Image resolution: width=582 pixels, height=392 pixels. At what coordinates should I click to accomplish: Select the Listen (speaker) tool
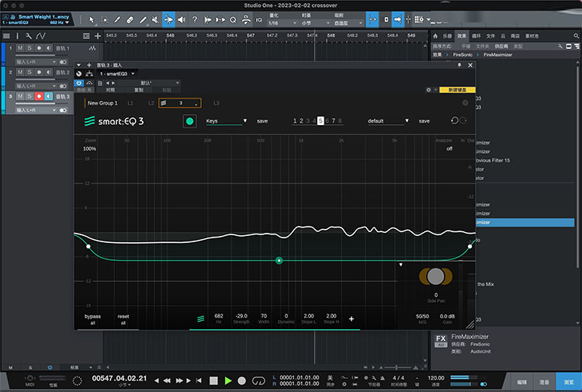point(182,19)
